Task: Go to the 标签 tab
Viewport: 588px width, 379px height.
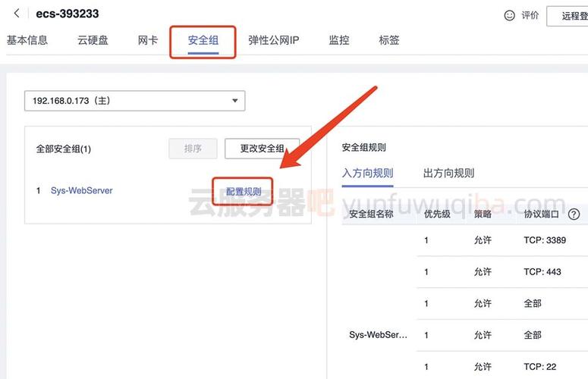Action: (x=389, y=40)
